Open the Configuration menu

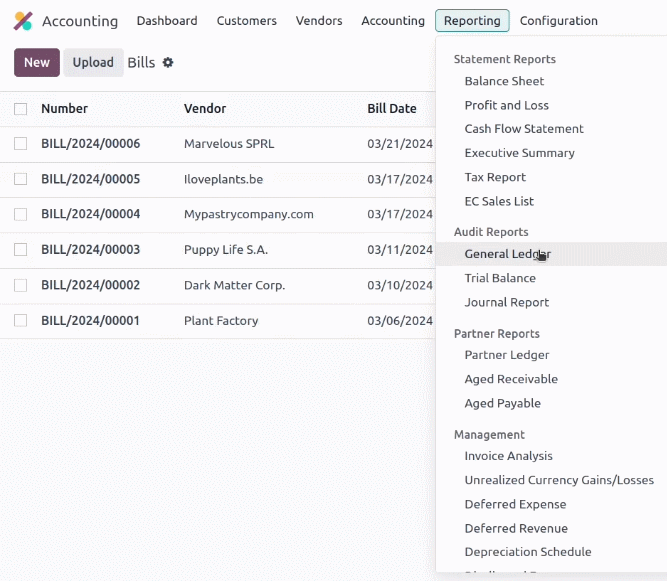[559, 21]
